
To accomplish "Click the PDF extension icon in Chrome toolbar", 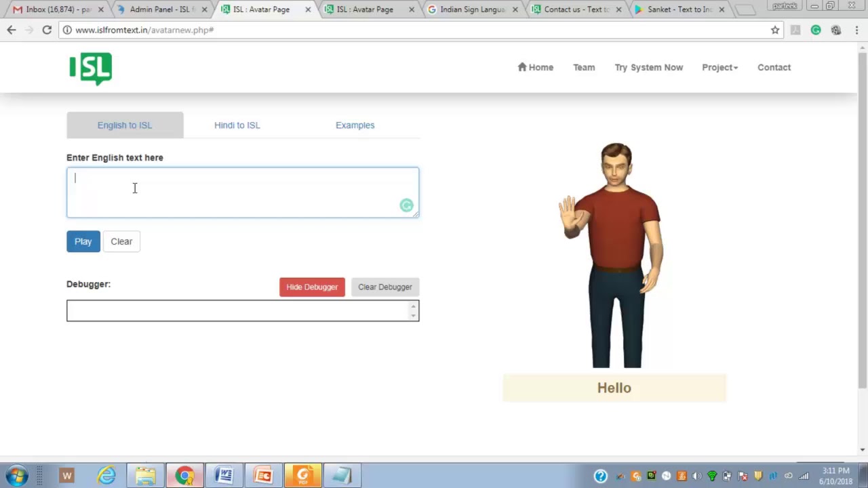I will [795, 30].
